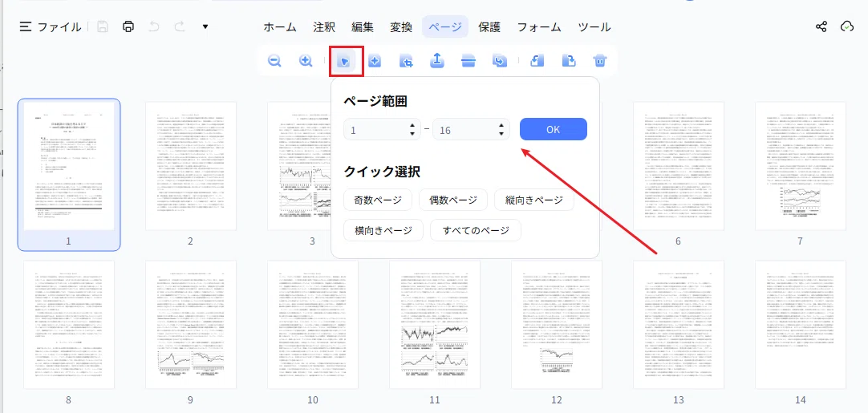This screenshot has height=413, width=868.
Task: Select page 10 thumbnail
Action: (x=313, y=325)
